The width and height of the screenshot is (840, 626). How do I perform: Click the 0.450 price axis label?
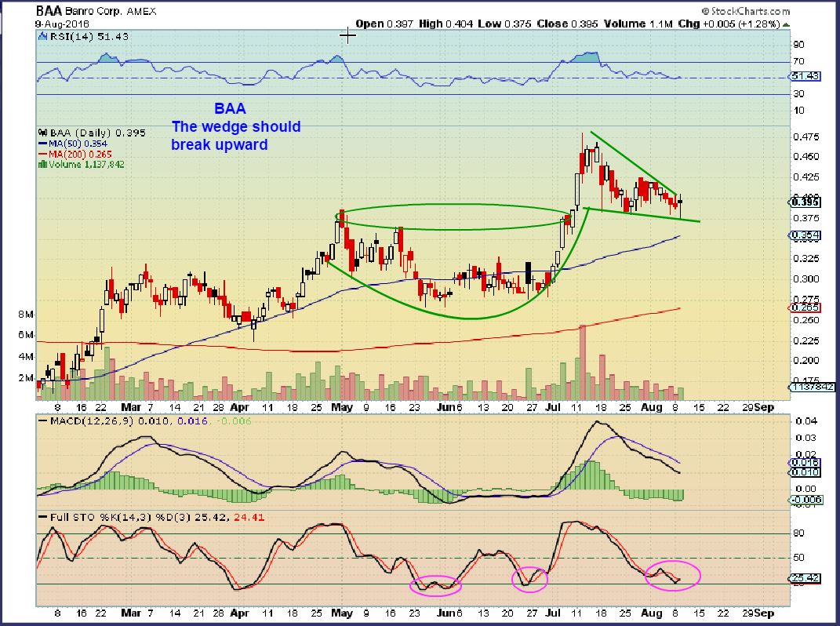(x=806, y=157)
